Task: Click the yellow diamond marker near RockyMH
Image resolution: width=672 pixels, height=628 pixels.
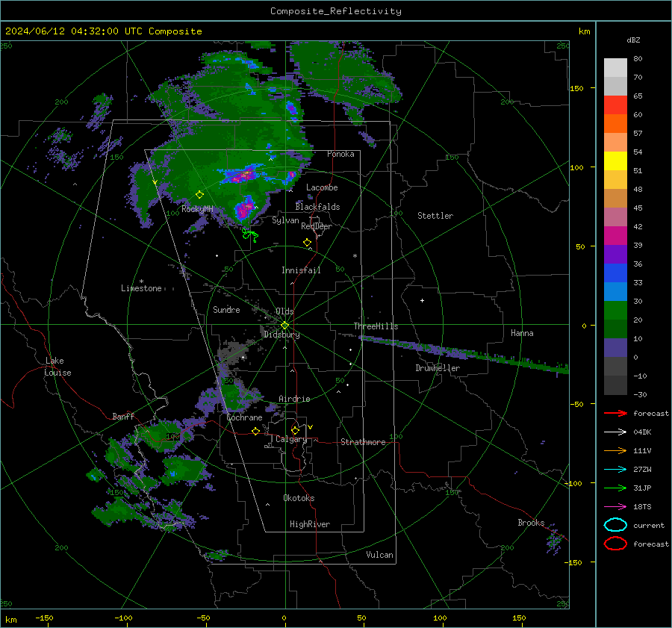Action: pos(199,195)
